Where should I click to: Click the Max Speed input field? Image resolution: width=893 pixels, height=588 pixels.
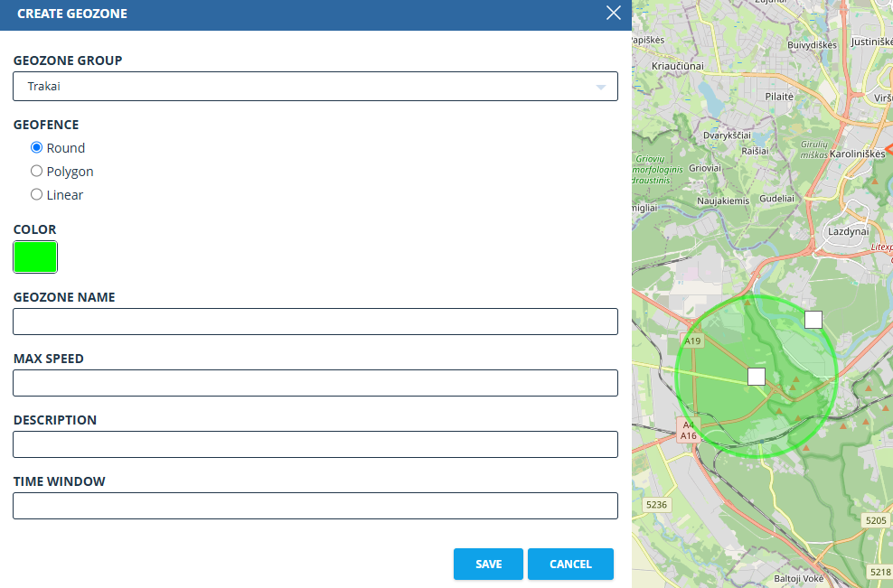315,382
